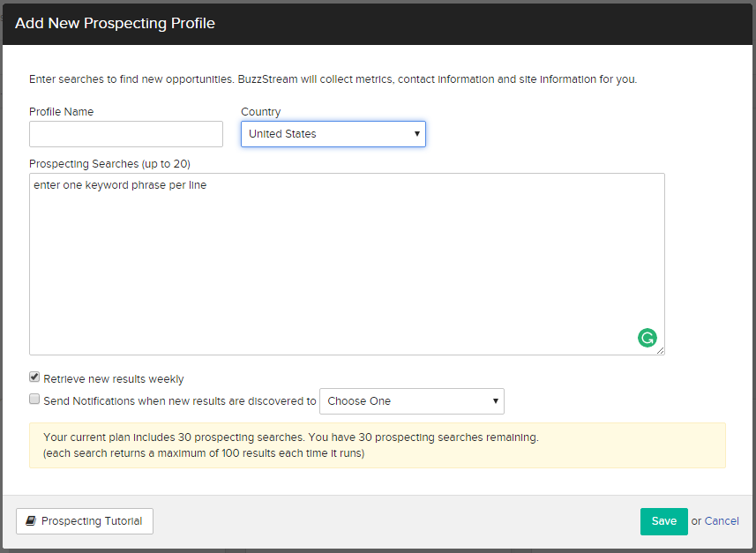This screenshot has width=756, height=553.
Task: Click the arrow on the Choose One dropdown
Action: [493, 401]
